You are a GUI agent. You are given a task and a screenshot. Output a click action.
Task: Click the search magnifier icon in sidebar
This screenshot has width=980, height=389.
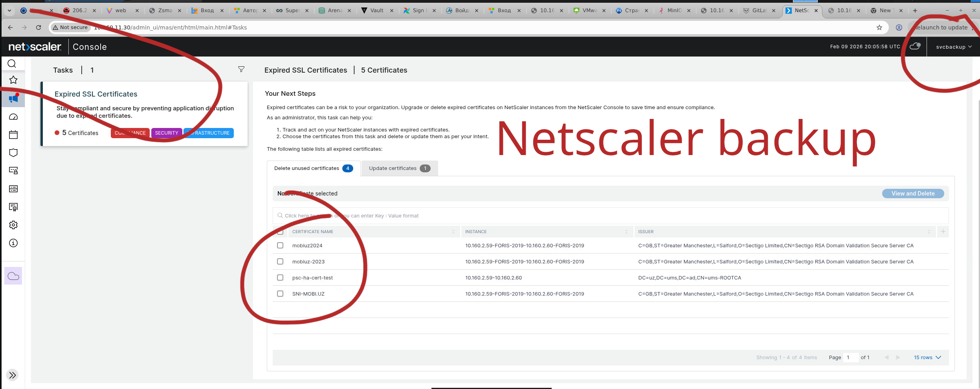click(x=12, y=64)
